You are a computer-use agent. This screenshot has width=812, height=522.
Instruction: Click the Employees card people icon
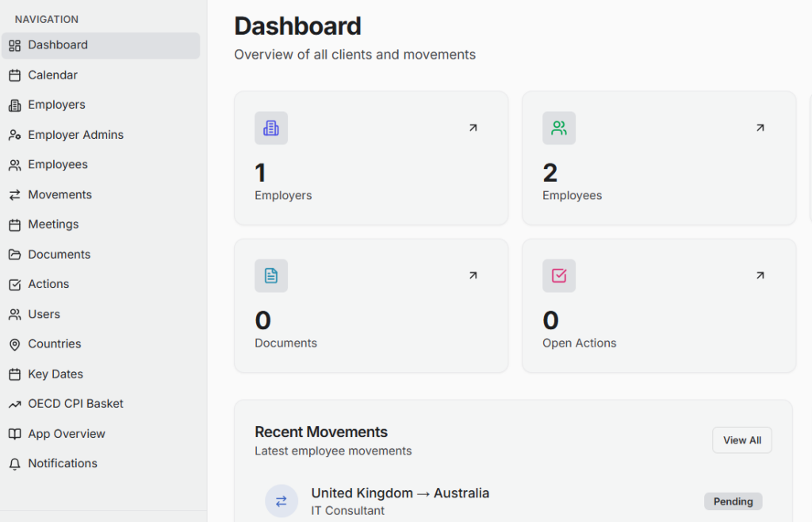click(x=559, y=128)
